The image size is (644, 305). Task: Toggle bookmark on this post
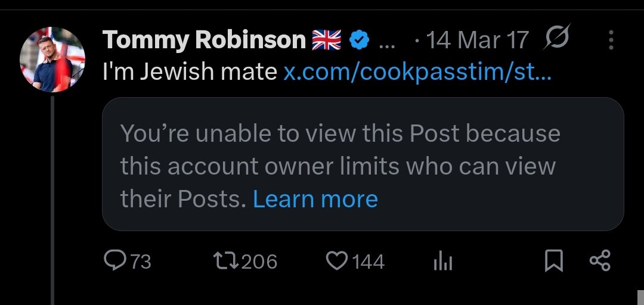pyautogui.click(x=554, y=261)
